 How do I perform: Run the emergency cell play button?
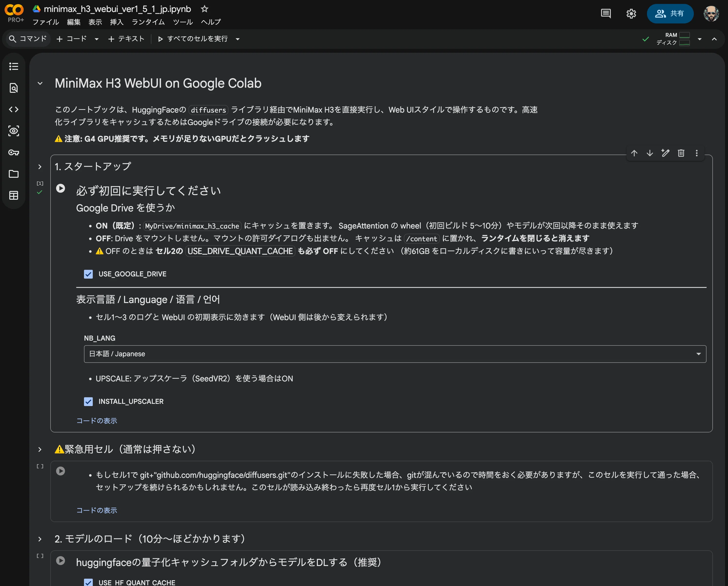point(61,471)
